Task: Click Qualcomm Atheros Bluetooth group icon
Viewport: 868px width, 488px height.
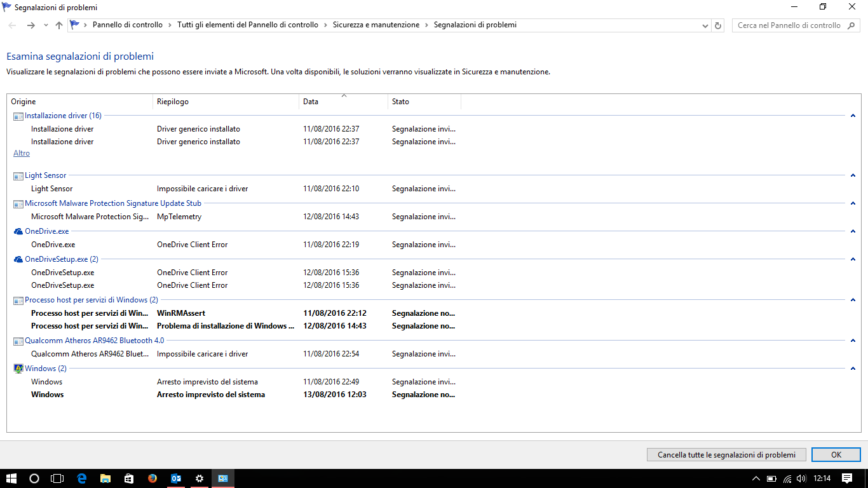Action: pos(18,341)
